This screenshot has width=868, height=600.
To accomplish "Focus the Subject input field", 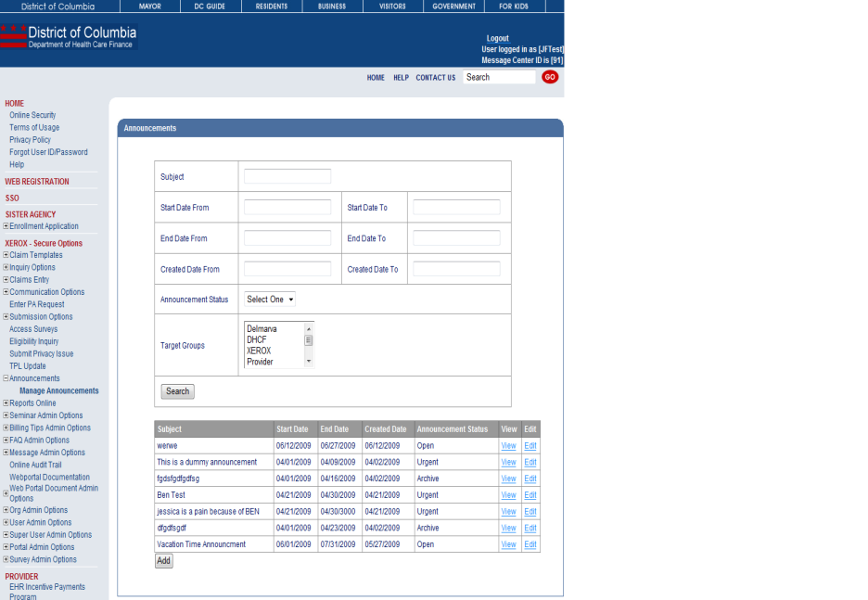I will [287, 176].
